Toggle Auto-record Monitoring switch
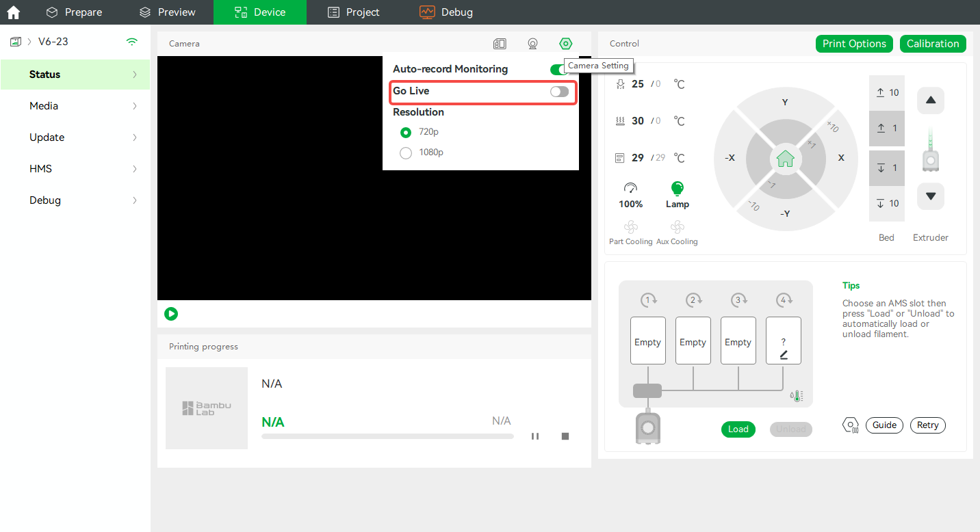980x532 pixels. pyautogui.click(x=558, y=69)
